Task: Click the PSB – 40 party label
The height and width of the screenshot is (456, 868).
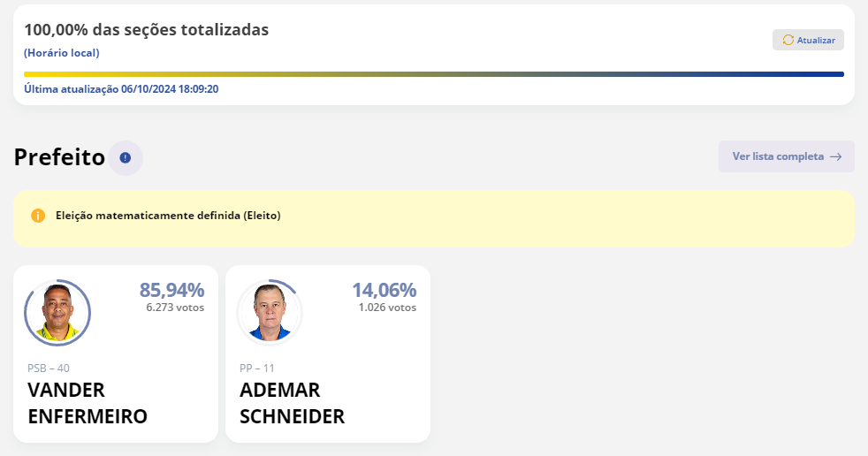Action: click(49, 368)
